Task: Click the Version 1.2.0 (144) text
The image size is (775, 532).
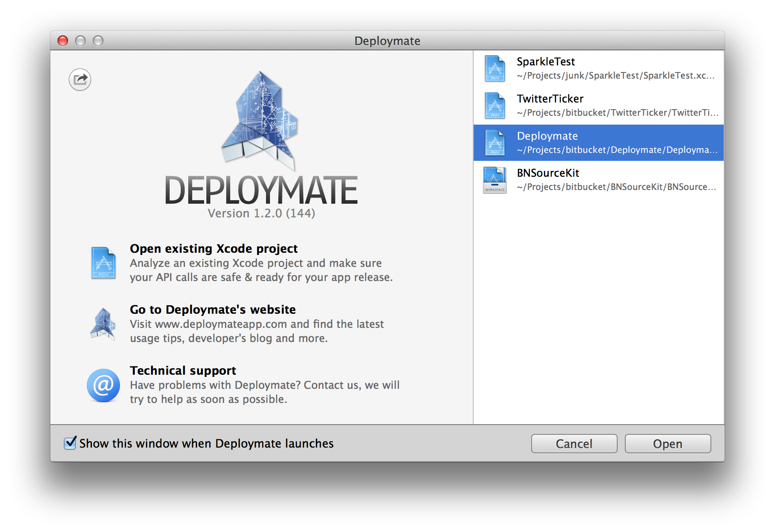Action: point(262,213)
